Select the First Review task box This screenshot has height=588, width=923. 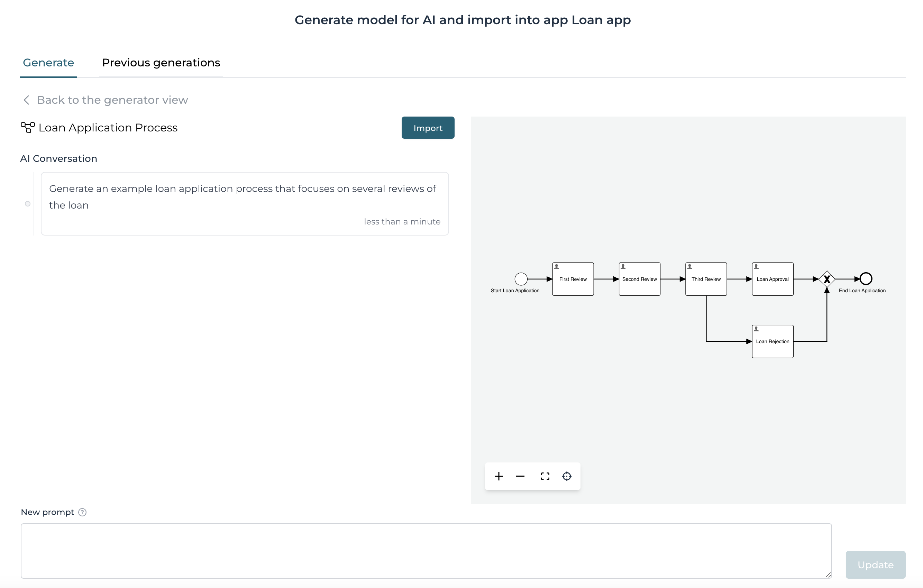pos(573,279)
